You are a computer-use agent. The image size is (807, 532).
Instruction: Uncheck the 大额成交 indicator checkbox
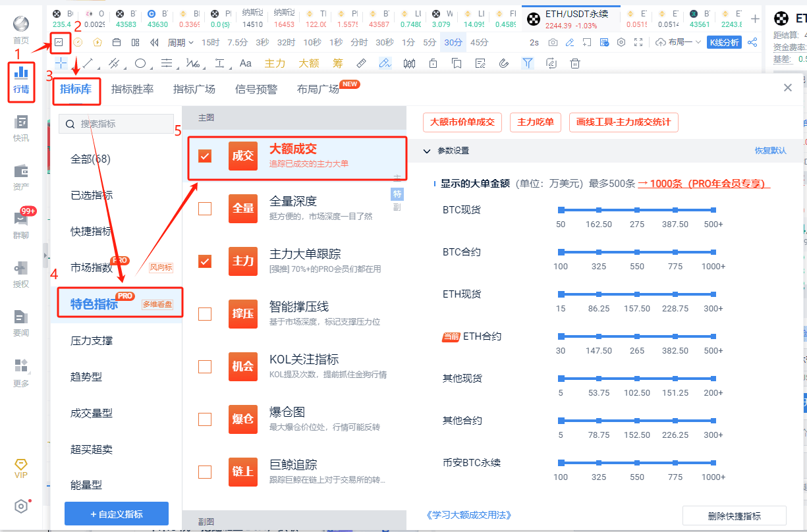click(205, 155)
